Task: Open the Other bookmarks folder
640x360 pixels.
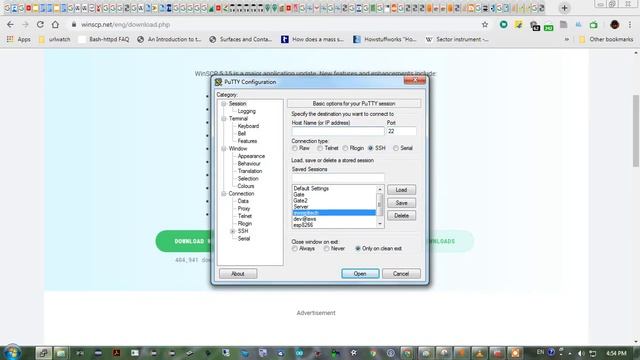Action: (606, 39)
